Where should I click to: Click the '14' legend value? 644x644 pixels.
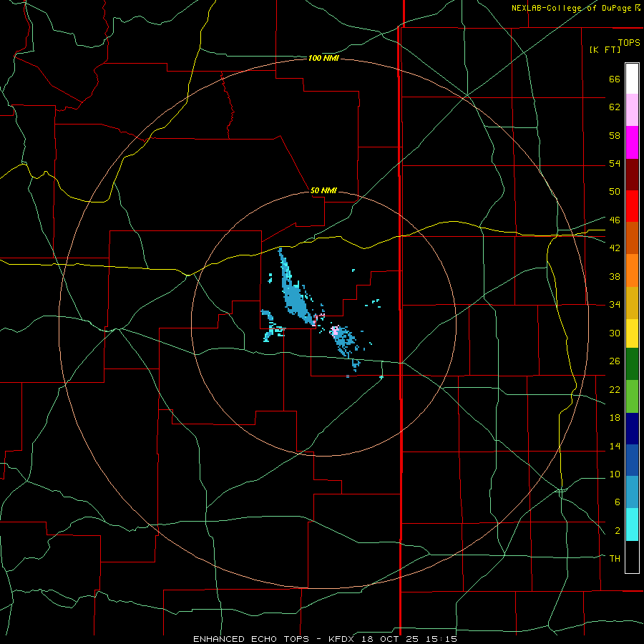(x=615, y=446)
